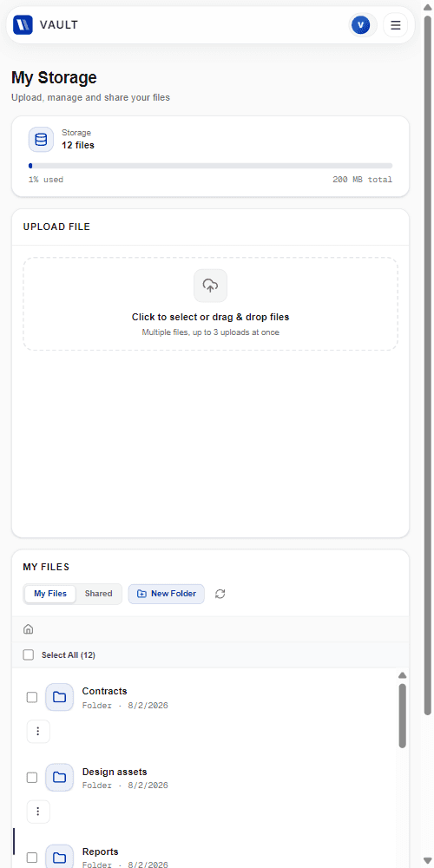434x868 pixels.
Task: Switch to the Shared tab
Action: click(x=99, y=594)
